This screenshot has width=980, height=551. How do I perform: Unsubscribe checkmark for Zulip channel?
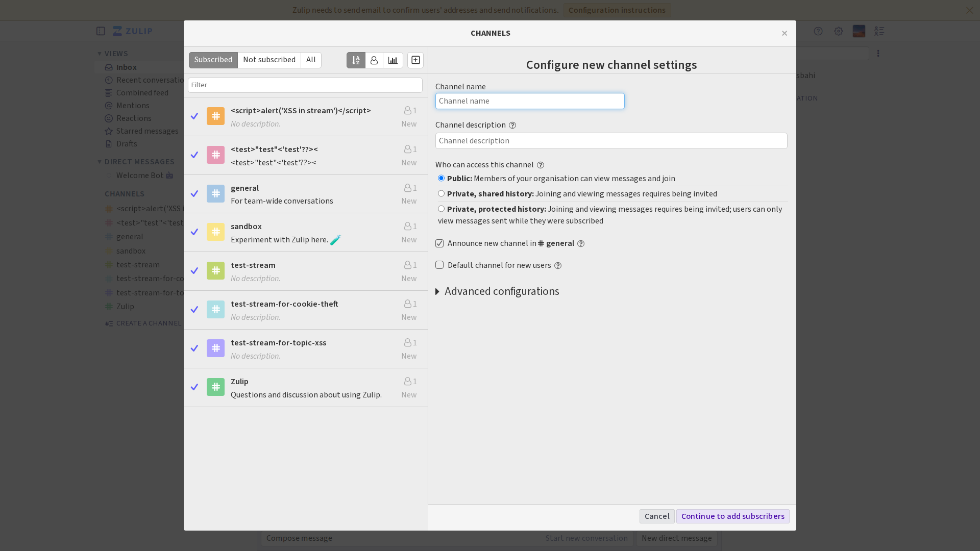click(x=194, y=387)
